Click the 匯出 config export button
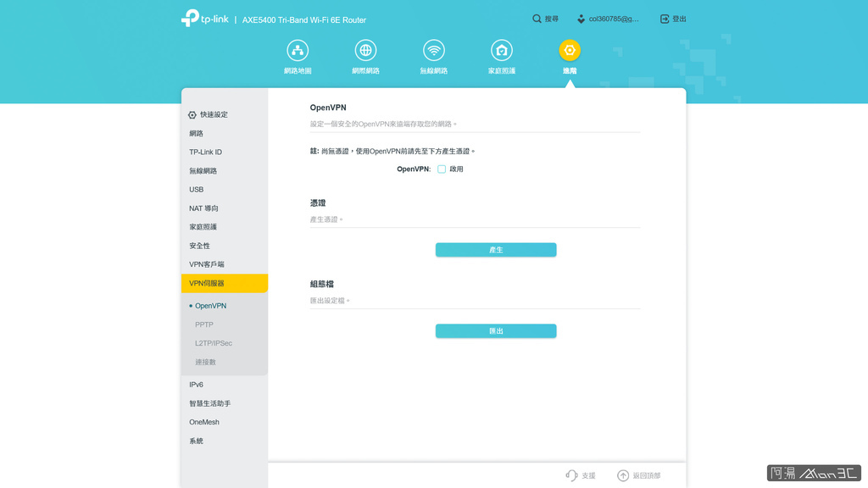Screen dimensions: 868x488 pos(496,331)
